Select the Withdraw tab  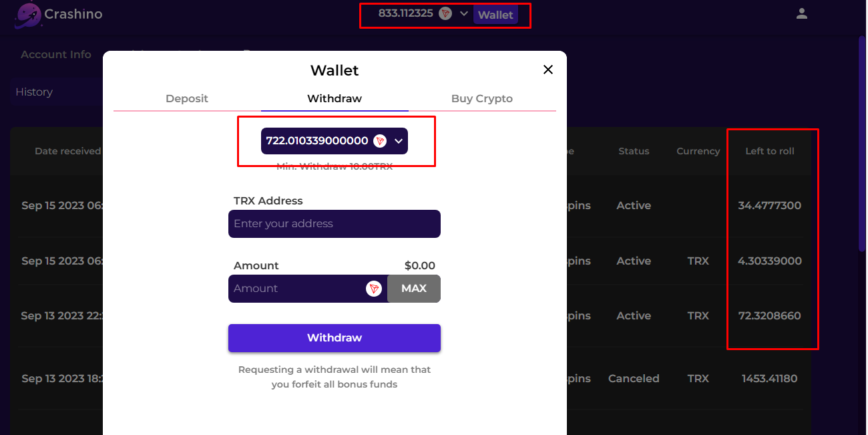(x=335, y=99)
